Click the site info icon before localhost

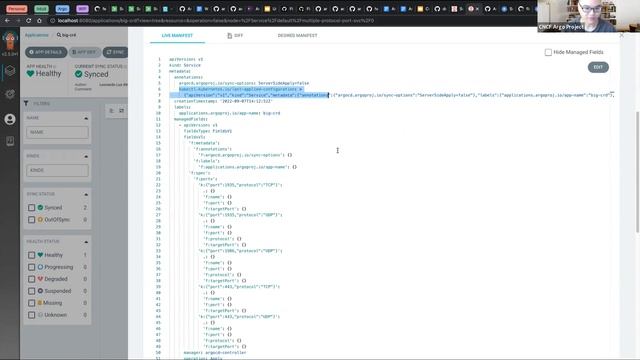coord(52,20)
